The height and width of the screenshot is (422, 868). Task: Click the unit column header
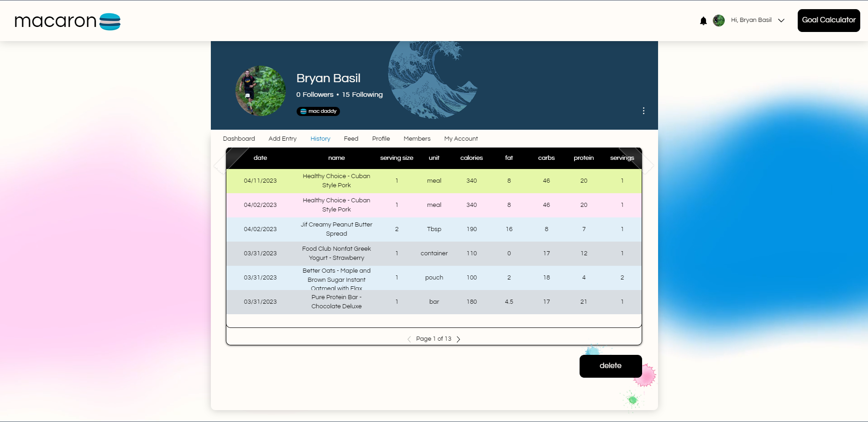click(x=434, y=158)
